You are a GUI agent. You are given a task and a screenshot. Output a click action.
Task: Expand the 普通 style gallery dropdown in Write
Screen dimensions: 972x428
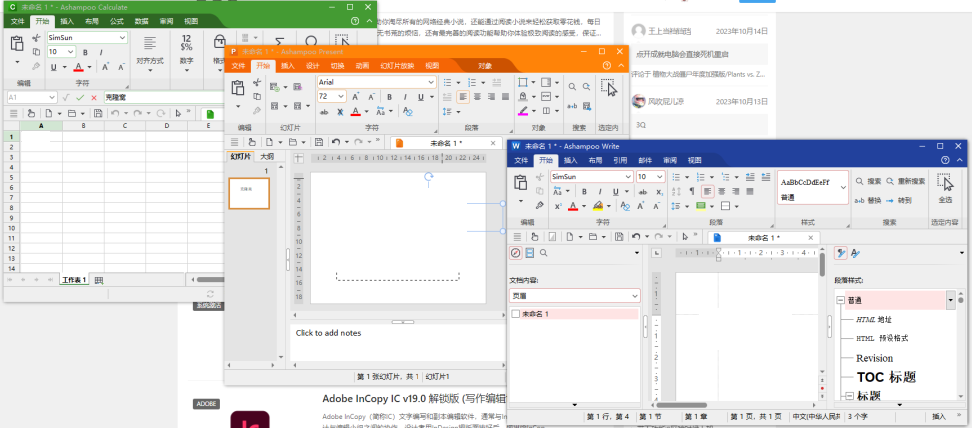843,187
